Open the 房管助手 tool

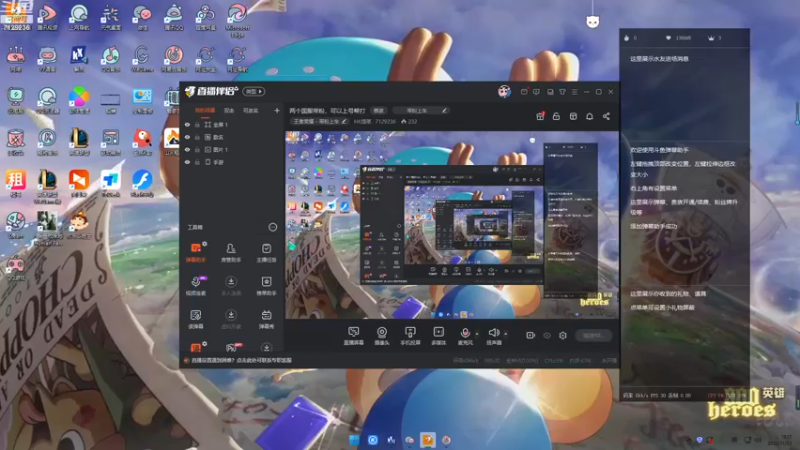(231, 252)
